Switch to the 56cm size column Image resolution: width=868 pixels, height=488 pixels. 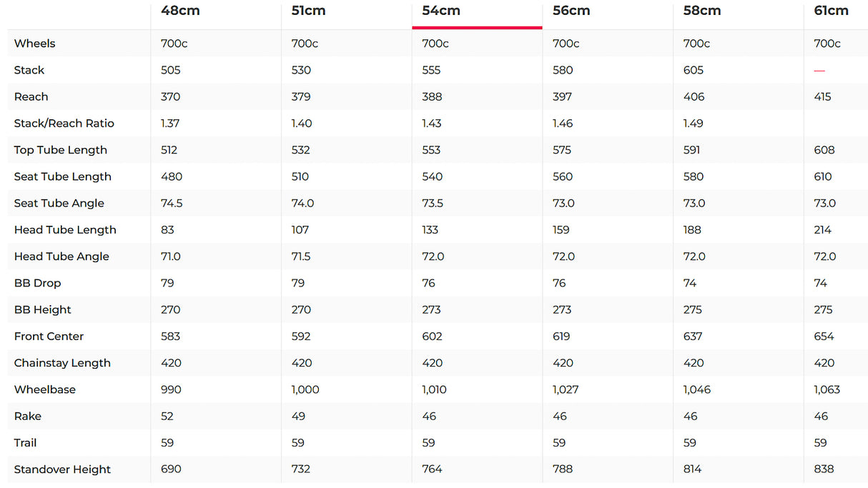(571, 11)
